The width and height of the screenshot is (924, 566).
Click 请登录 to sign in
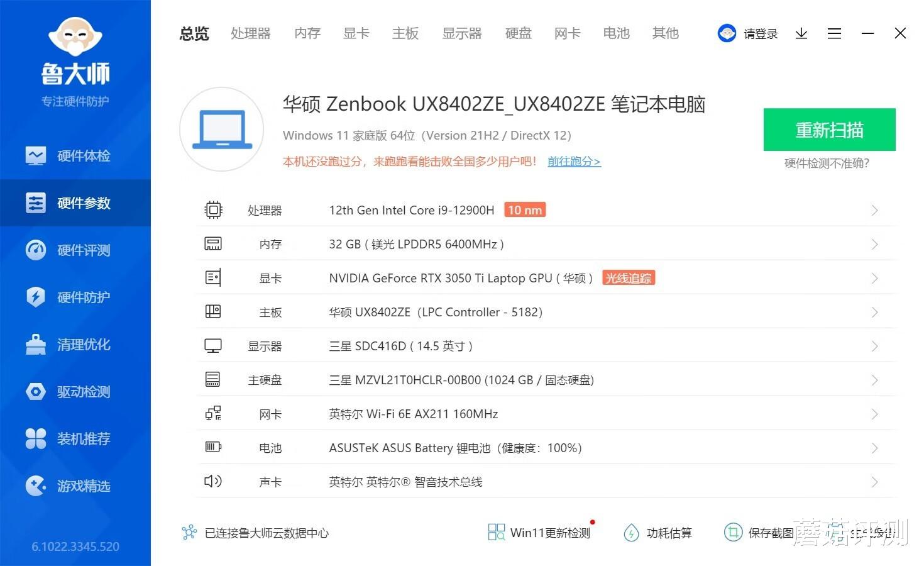click(x=760, y=33)
